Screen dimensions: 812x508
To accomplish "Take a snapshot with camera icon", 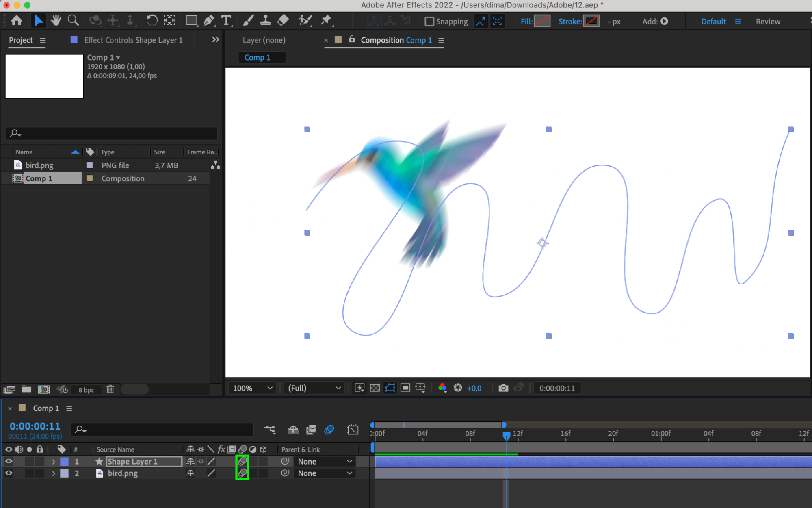I will pos(503,388).
